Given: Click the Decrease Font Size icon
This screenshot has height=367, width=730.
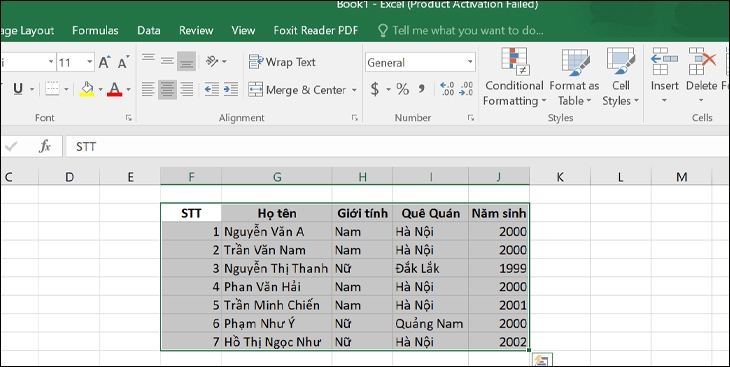Looking at the screenshot, I should click(123, 62).
